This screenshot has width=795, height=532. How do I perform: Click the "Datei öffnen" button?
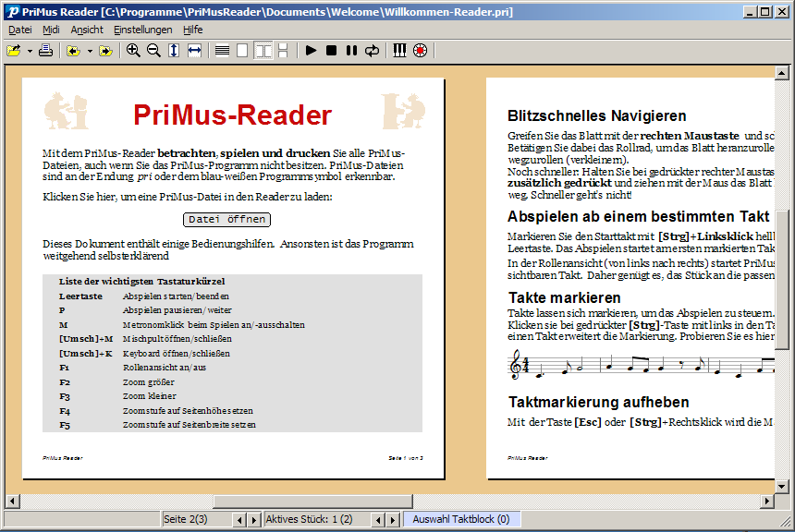pos(227,220)
